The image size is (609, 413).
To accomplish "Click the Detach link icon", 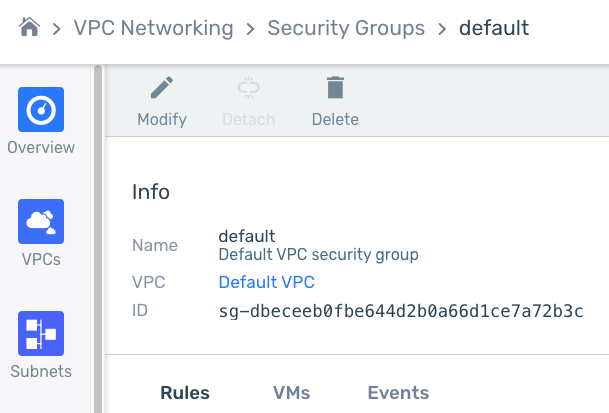I will 249,87.
